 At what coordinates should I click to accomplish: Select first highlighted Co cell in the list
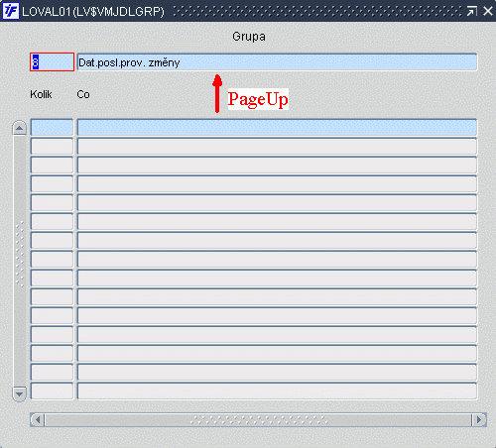[277, 127]
